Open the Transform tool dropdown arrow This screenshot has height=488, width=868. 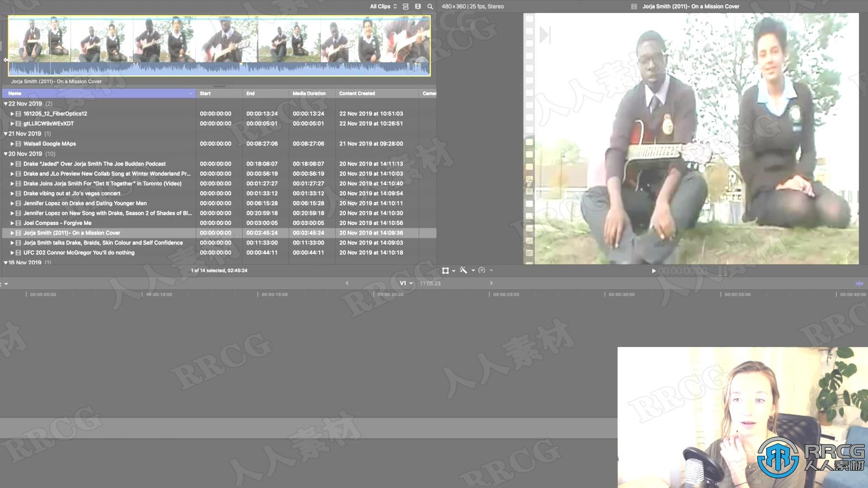pos(454,271)
